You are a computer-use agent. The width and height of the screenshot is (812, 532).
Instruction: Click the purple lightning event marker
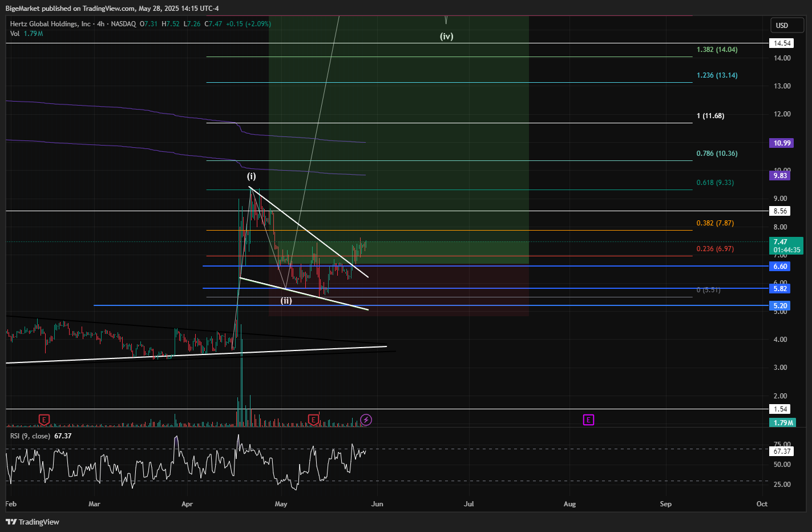[x=366, y=420]
